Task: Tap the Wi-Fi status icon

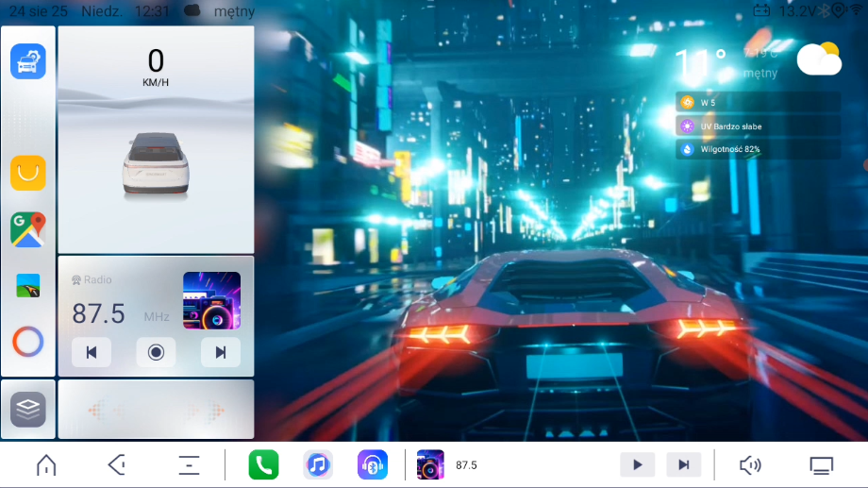Action: click(x=857, y=10)
